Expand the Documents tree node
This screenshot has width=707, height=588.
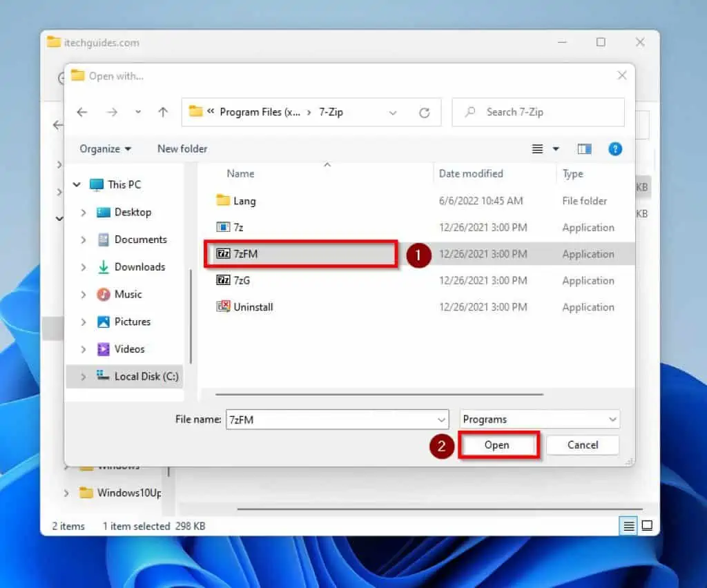point(83,239)
